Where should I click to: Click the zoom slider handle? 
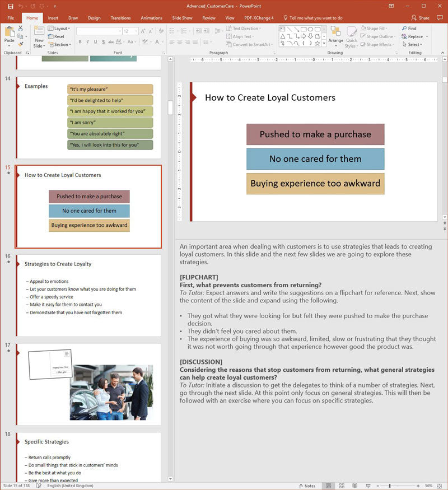[x=390, y=486]
